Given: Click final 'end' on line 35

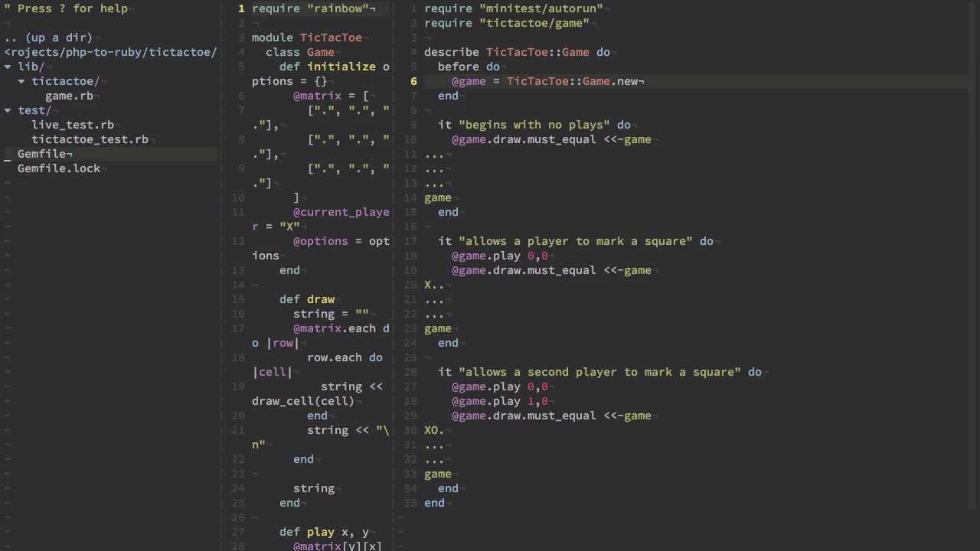Looking at the screenshot, I should pos(434,503).
